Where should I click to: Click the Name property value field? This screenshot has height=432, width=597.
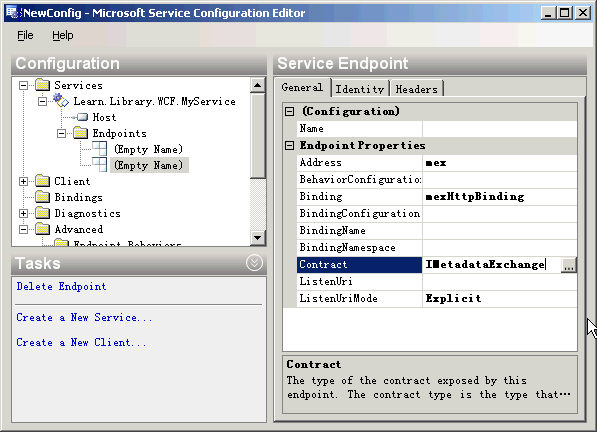tap(500, 129)
